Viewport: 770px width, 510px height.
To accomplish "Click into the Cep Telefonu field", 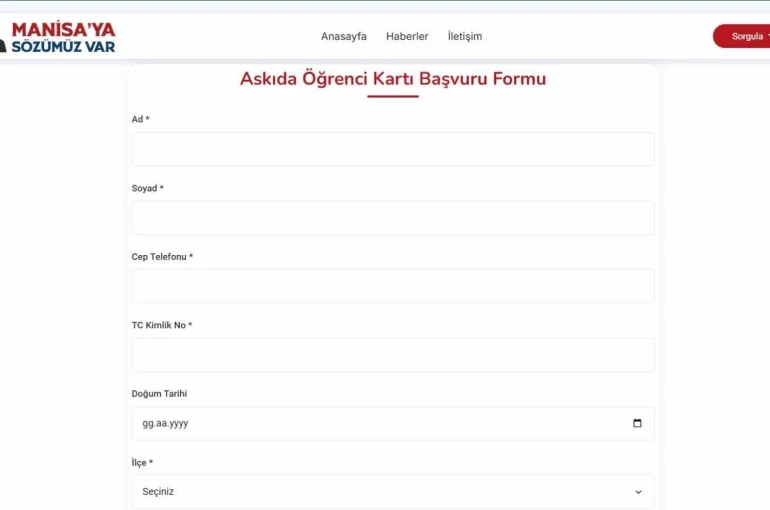I will coord(393,286).
